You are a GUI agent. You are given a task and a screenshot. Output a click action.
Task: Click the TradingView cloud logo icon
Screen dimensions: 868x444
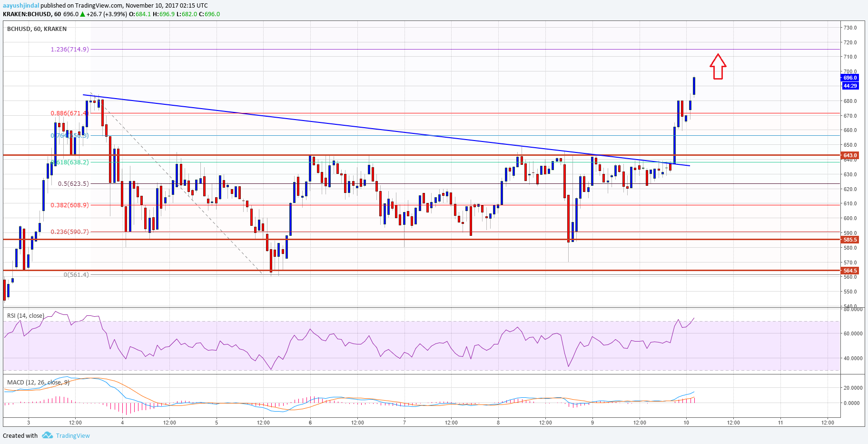[47, 435]
